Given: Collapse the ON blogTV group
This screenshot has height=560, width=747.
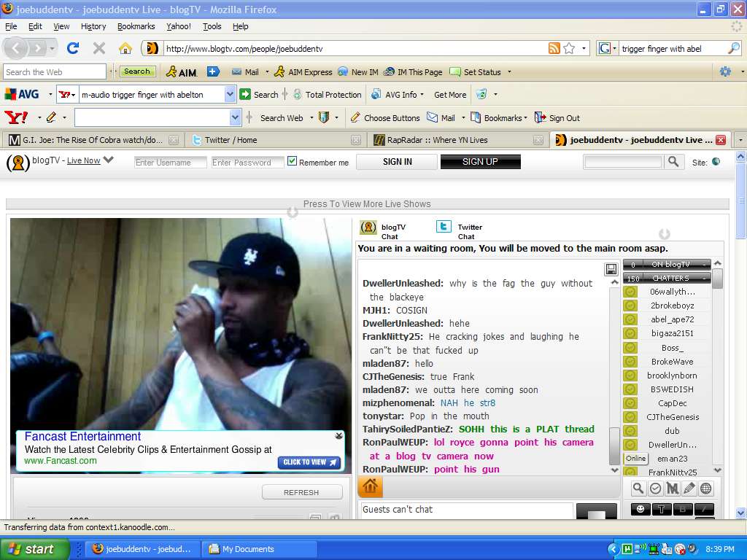Looking at the screenshot, I should coord(704,264).
